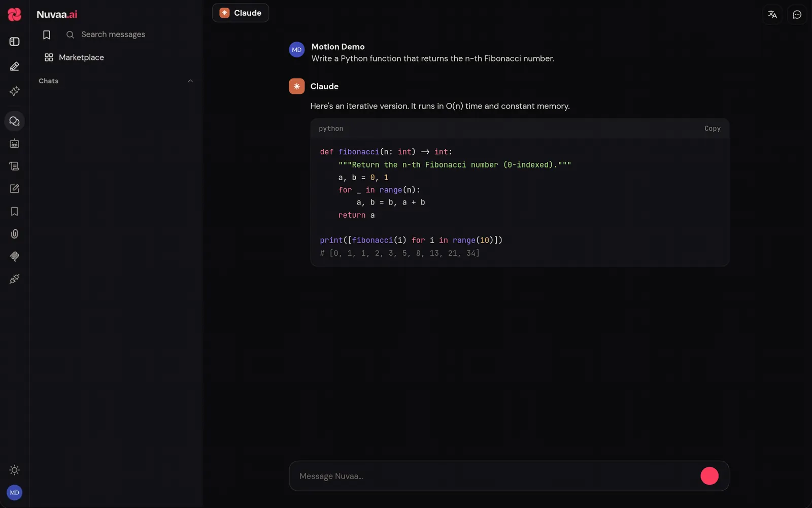Toggle the sun light theme icon
This screenshot has width=812, height=508.
15,470
